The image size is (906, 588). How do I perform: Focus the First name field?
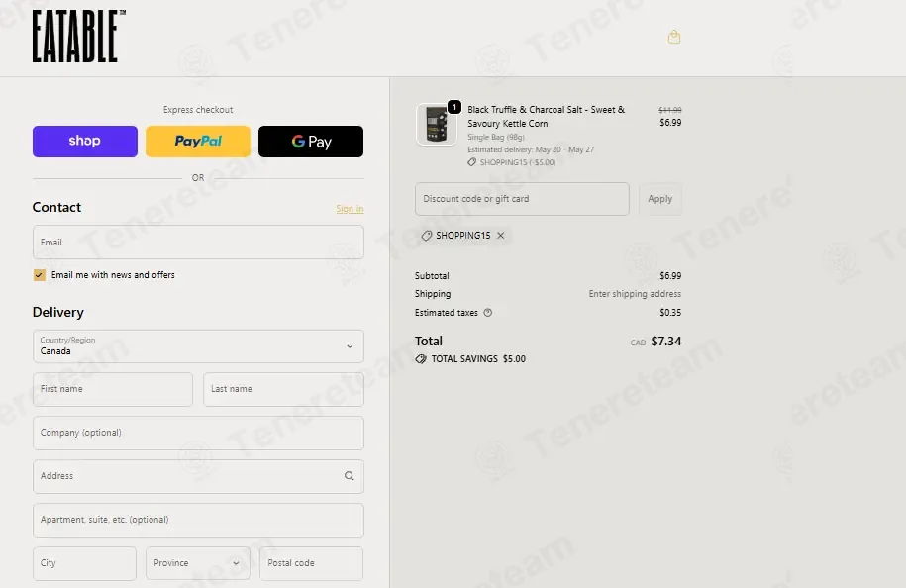(x=113, y=389)
